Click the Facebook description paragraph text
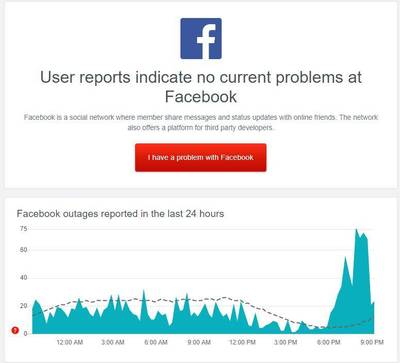The height and width of the screenshot is (363, 400). (x=201, y=122)
